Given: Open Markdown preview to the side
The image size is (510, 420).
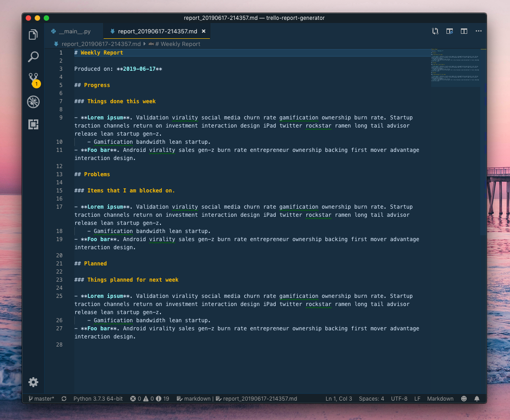Looking at the screenshot, I should [x=450, y=31].
